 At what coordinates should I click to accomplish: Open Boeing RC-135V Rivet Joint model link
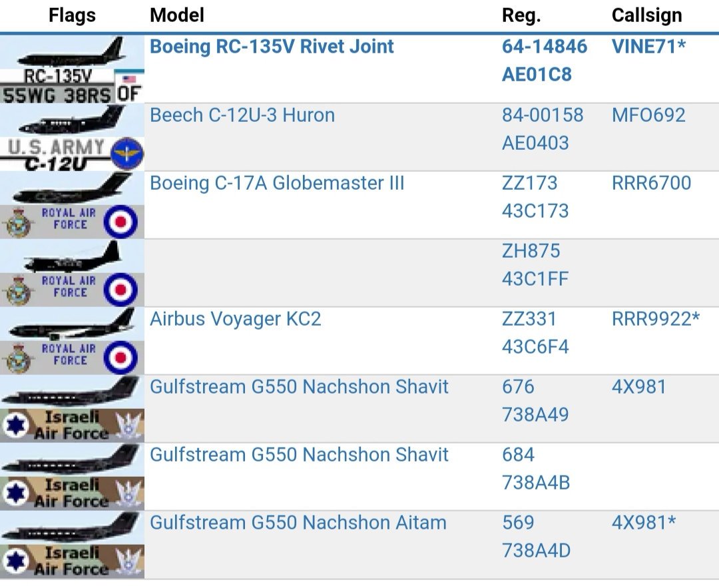272,47
